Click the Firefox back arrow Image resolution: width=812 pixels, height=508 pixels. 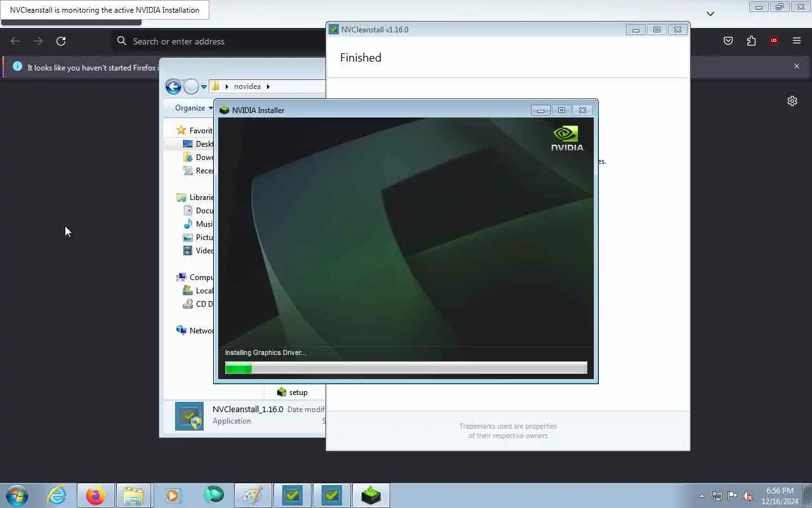point(15,41)
